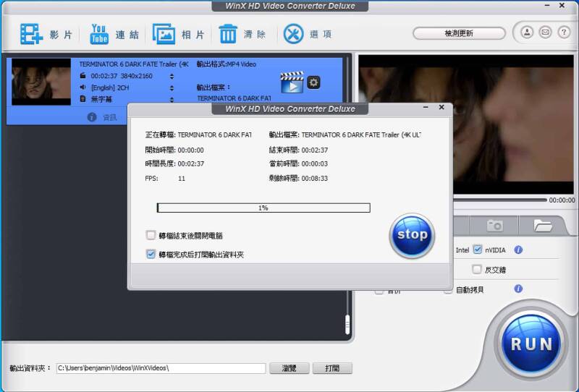Open the help question mark icon

coord(564,33)
